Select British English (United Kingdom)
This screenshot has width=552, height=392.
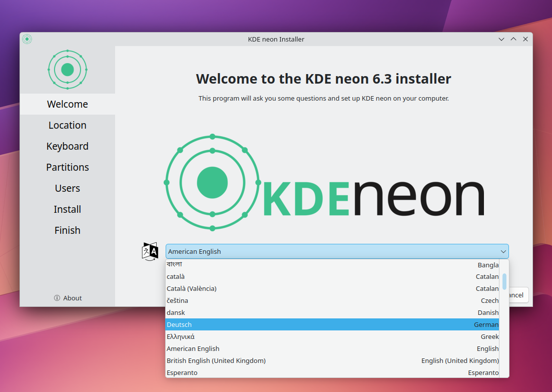pos(332,360)
